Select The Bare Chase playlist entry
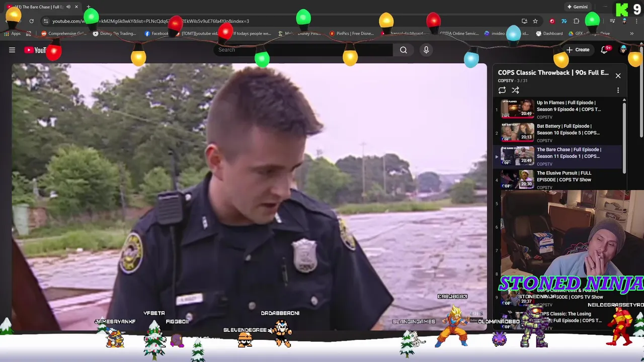This screenshot has width=644, height=362. (x=557, y=156)
